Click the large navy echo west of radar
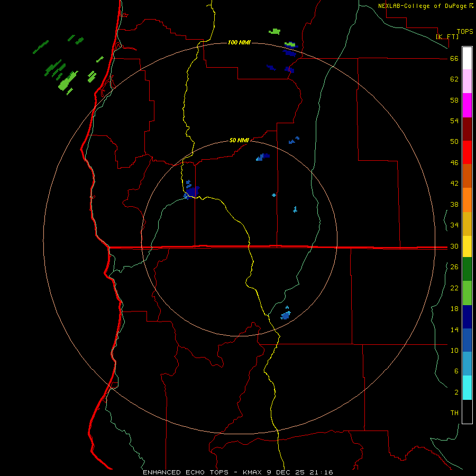The width and height of the screenshot is (476, 476). (192, 191)
